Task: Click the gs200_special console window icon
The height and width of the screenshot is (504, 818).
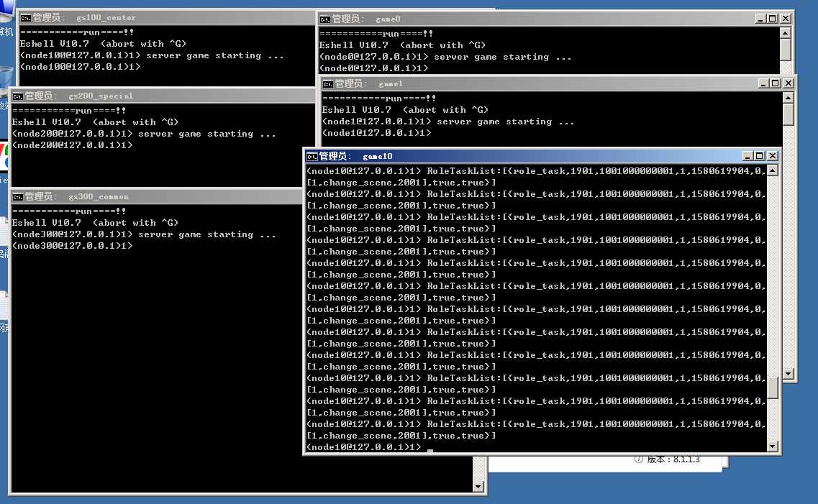Action: tap(17, 96)
